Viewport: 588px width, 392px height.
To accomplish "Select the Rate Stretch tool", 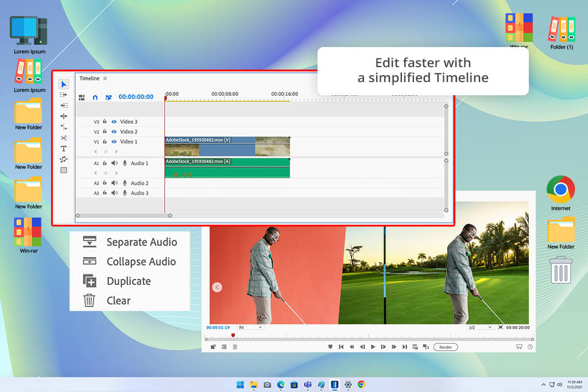I will point(64,127).
